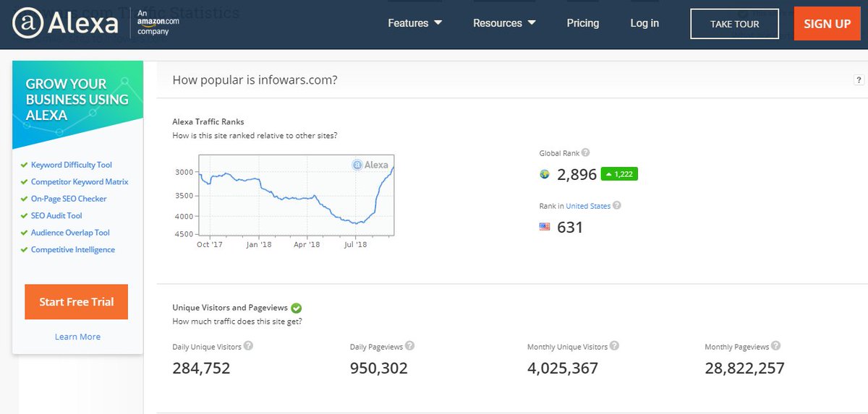Open the Features dropdown menu
This screenshot has width=868, height=414.
[415, 23]
